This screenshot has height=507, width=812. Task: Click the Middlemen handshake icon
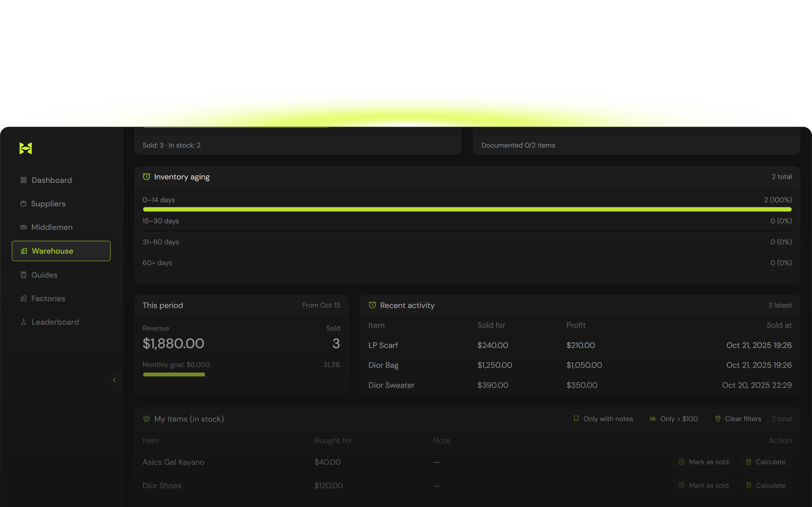coord(23,227)
